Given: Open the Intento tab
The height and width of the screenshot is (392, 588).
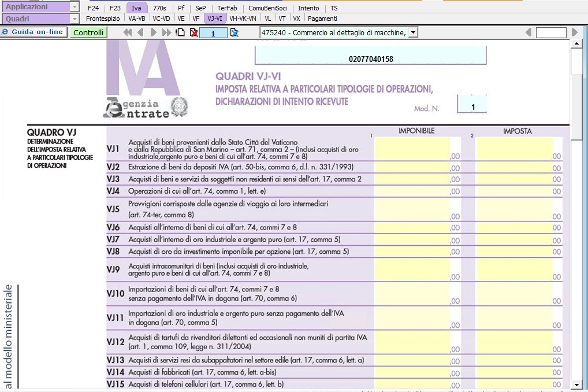Looking at the screenshot, I should click(x=308, y=8).
